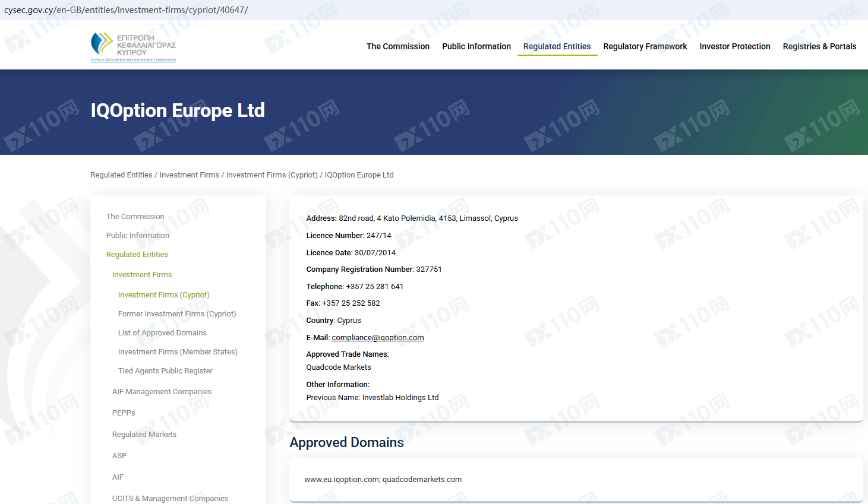Open Registries & Portals top menu

click(x=819, y=46)
